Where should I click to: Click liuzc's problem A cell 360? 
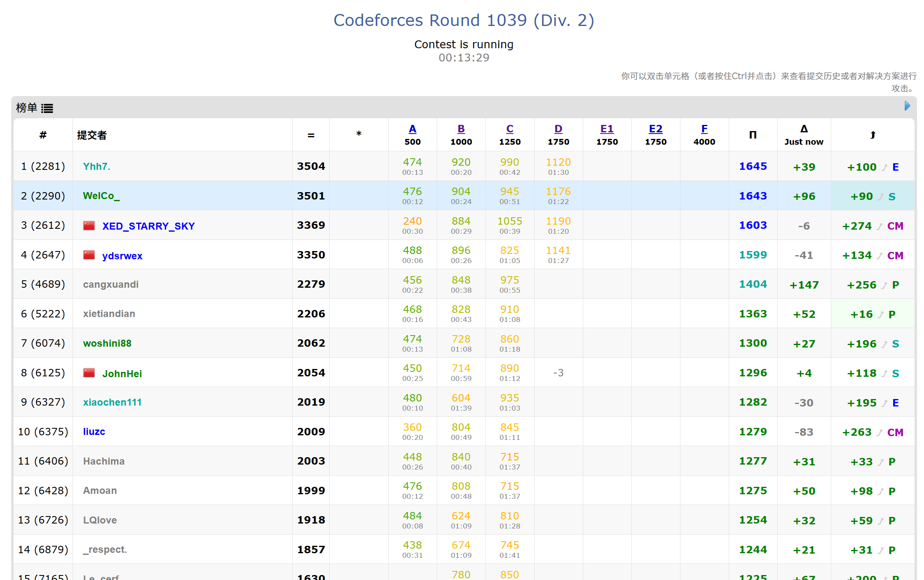412,432
